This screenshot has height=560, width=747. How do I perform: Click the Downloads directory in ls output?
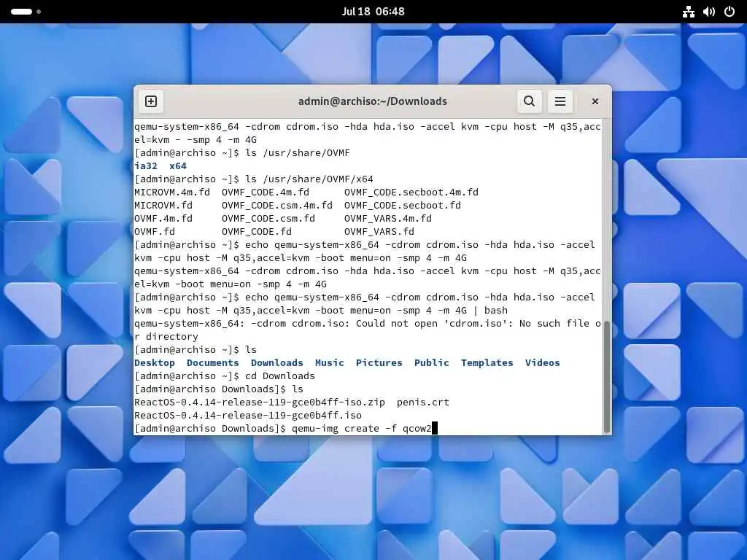pyautogui.click(x=276, y=363)
